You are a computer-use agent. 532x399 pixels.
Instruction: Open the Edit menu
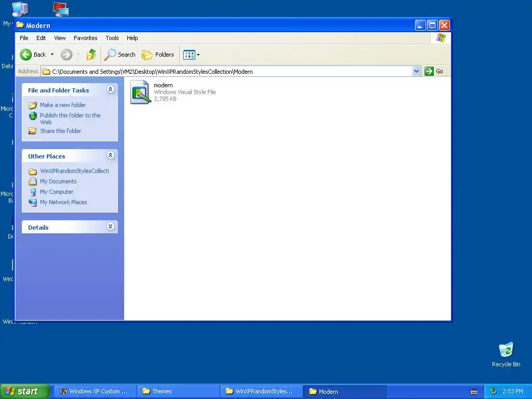41,38
